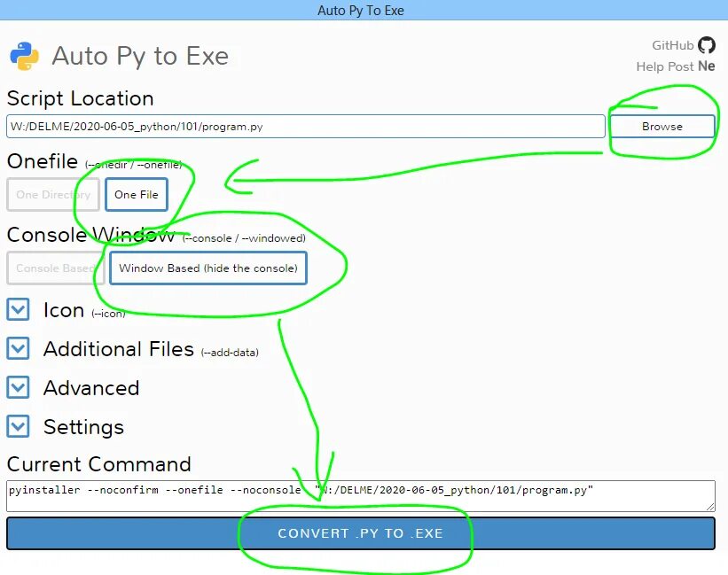Image resolution: width=728 pixels, height=575 pixels.
Task: Click the Settings title text
Action: (83, 428)
